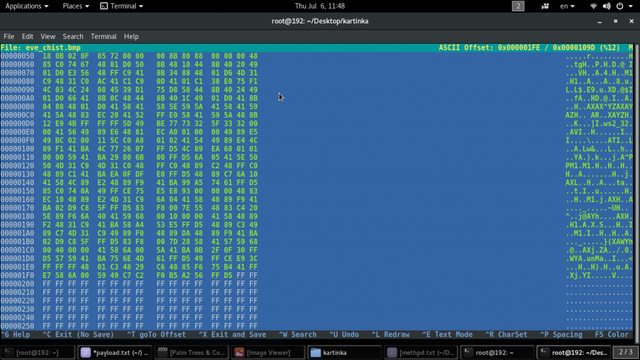Click the ^X Exit and Save label
Screen dimensions: 640x360
click(232, 334)
